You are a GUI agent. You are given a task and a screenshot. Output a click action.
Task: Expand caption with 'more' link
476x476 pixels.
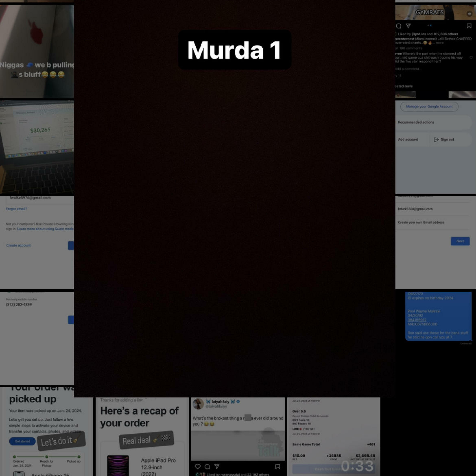pyautogui.click(x=440, y=43)
